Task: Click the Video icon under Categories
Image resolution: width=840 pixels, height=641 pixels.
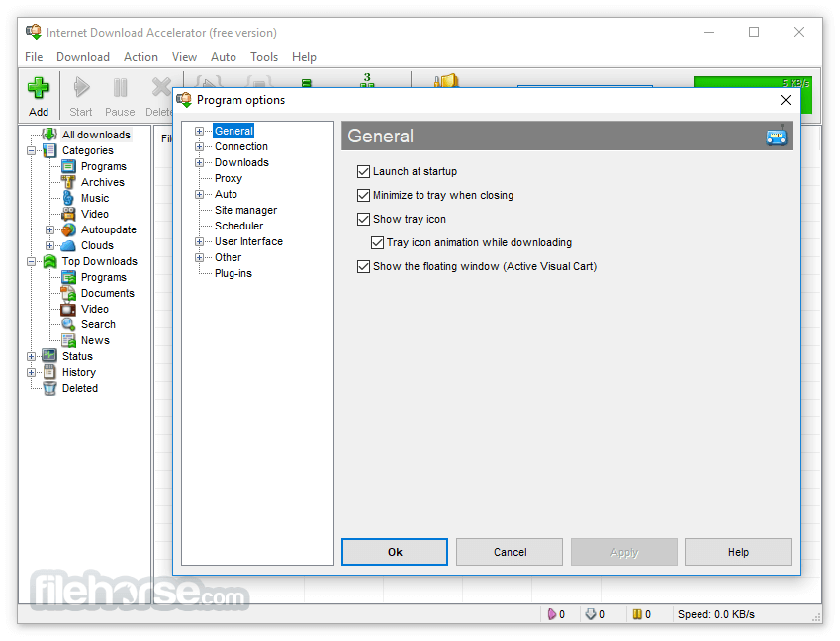Action: coord(68,214)
